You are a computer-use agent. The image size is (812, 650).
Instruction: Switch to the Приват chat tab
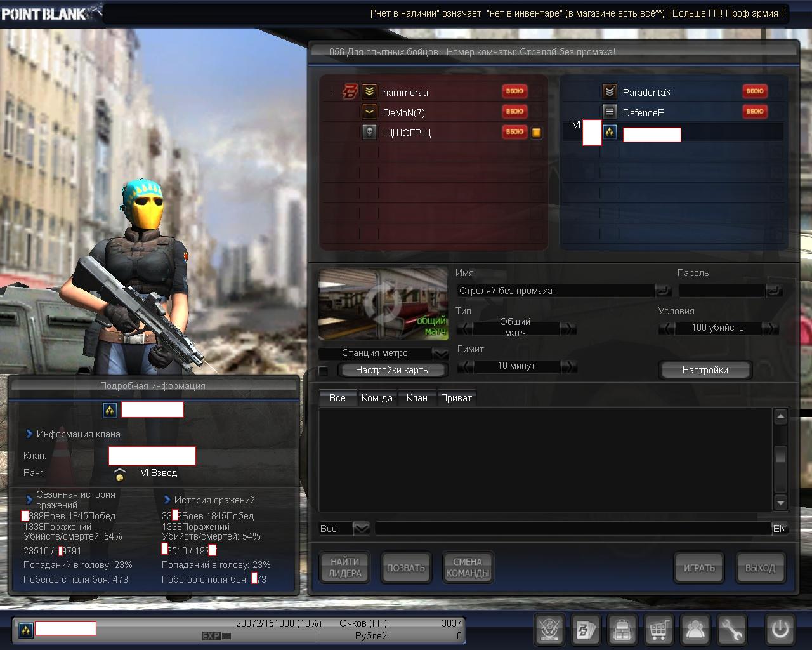456,398
